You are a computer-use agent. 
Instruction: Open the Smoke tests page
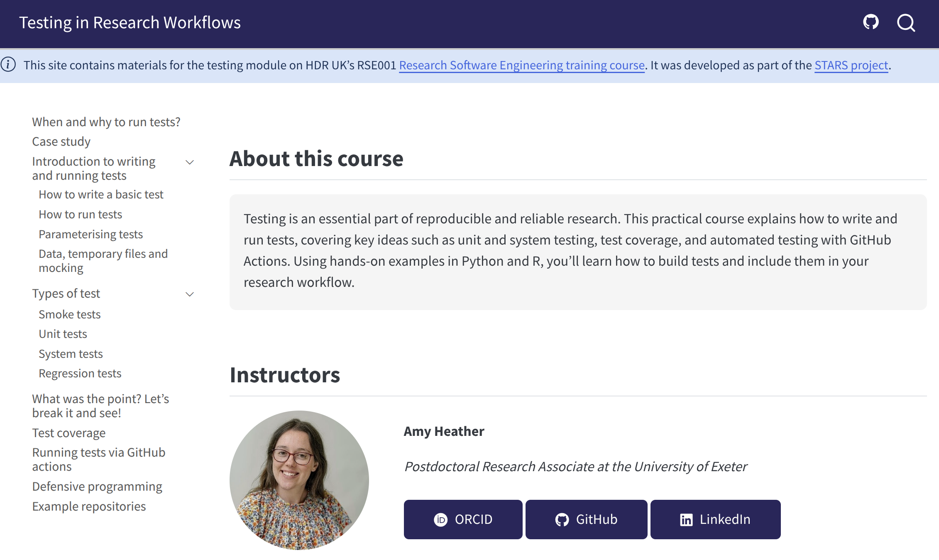(x=70, y=314)
